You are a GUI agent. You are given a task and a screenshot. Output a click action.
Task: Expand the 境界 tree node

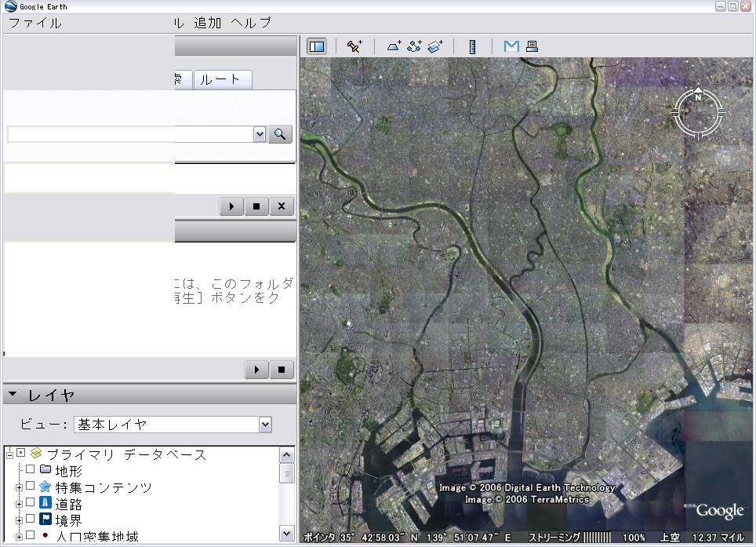(x=19, y=521)
